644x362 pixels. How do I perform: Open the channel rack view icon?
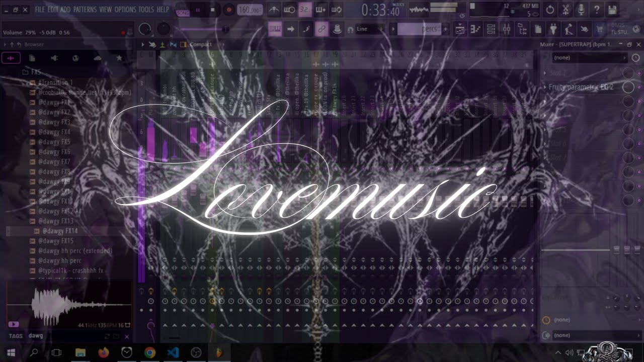pos(491,29)
